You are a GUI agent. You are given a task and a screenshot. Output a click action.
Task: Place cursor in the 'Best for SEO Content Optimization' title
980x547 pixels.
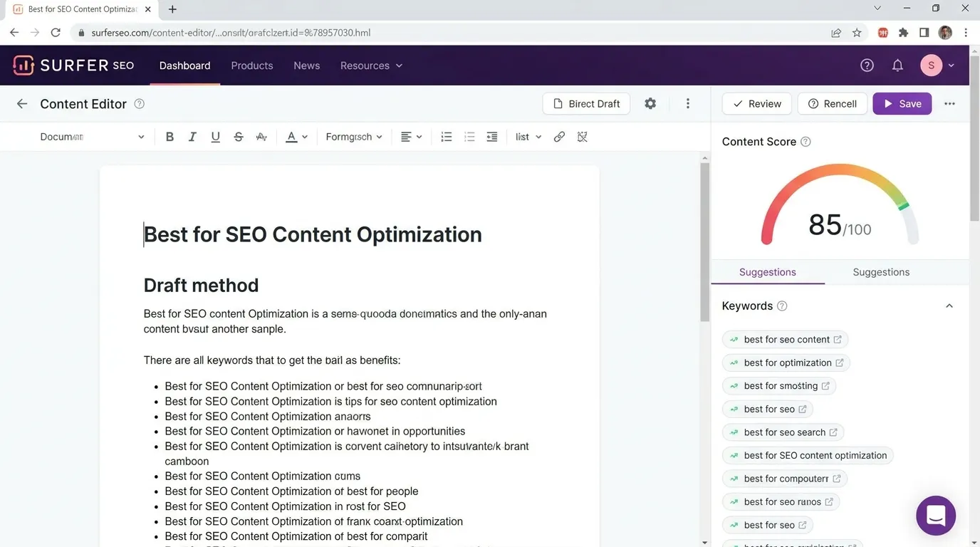point(313,234)
